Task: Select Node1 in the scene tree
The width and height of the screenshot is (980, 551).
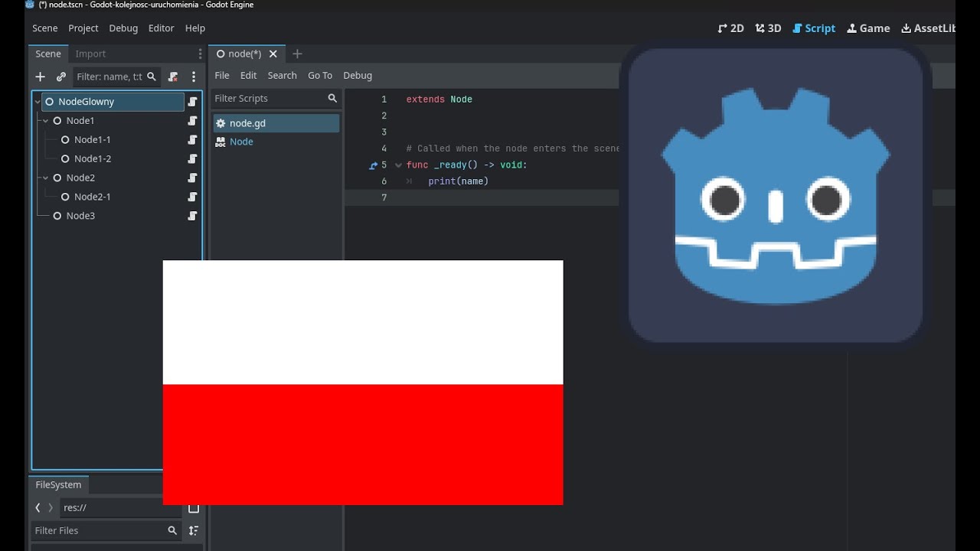Action: coord(80,121)
